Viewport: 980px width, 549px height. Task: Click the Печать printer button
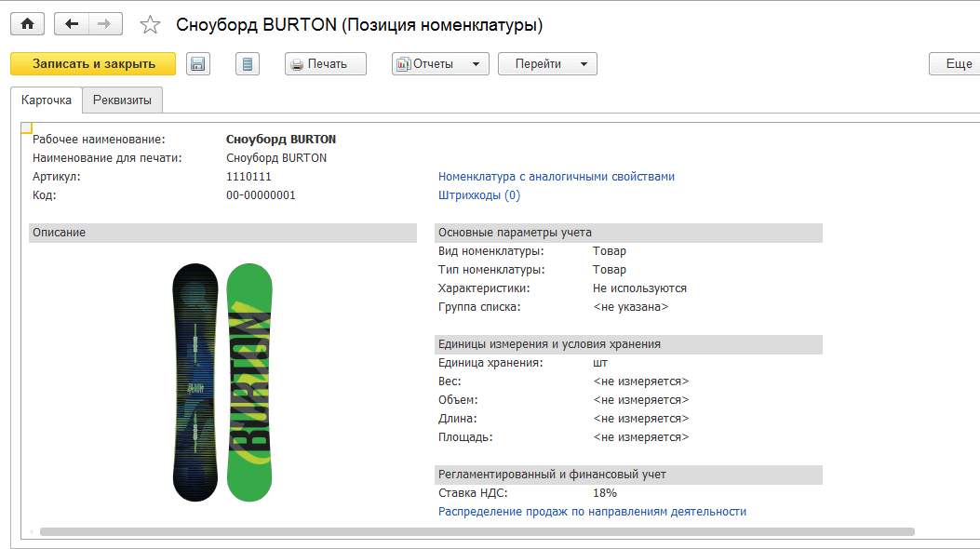point(326,64)
